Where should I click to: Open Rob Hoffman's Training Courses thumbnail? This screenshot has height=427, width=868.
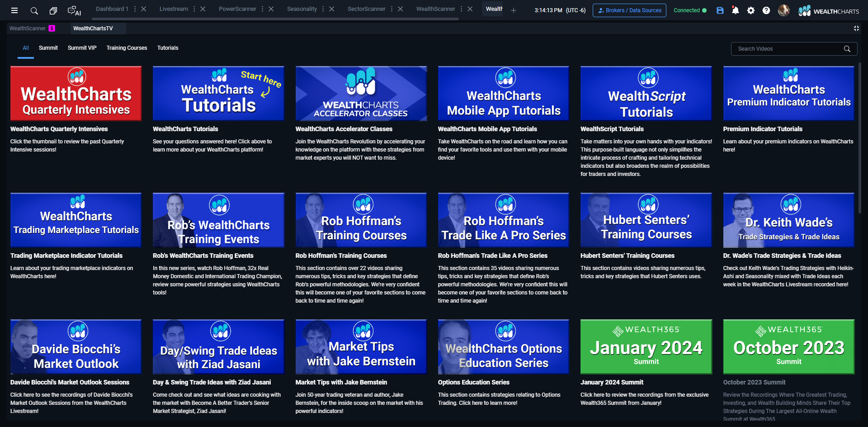pyautogui.click(x=361, y=220)
